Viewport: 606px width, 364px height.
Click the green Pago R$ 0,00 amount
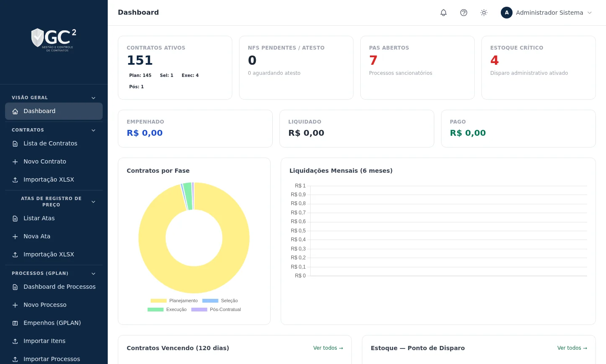(468, 133)
